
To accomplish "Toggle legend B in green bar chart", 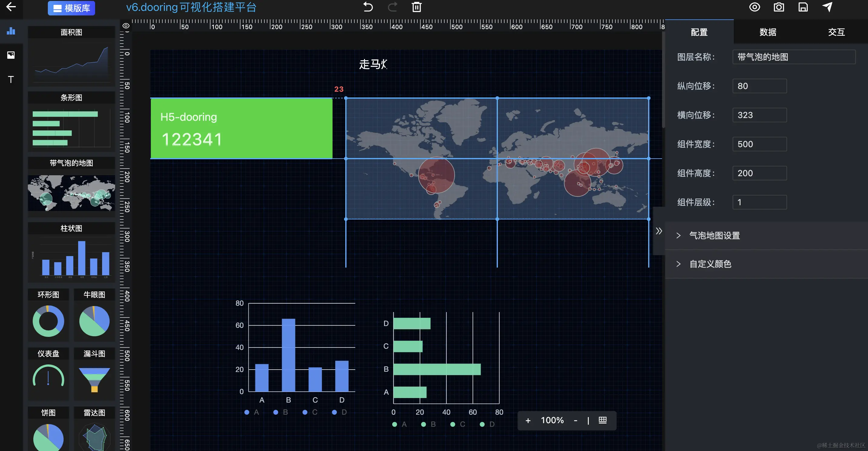I will (x=429, y=424).
